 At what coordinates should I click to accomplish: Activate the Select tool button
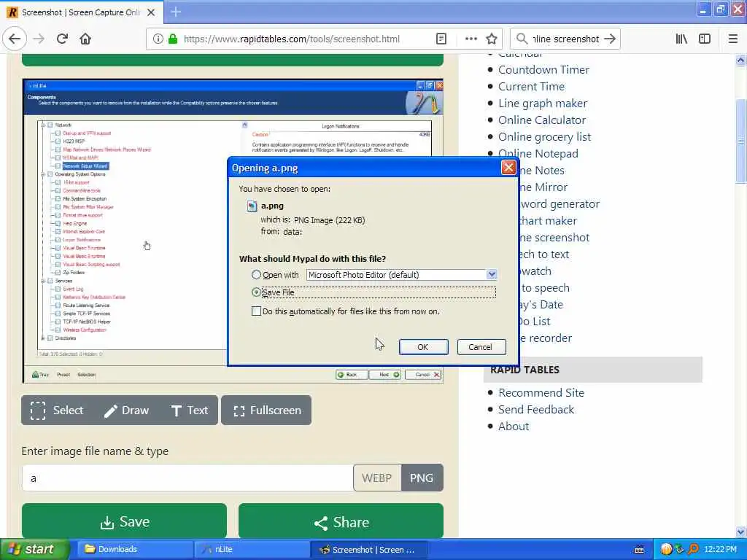click(57, 410)
